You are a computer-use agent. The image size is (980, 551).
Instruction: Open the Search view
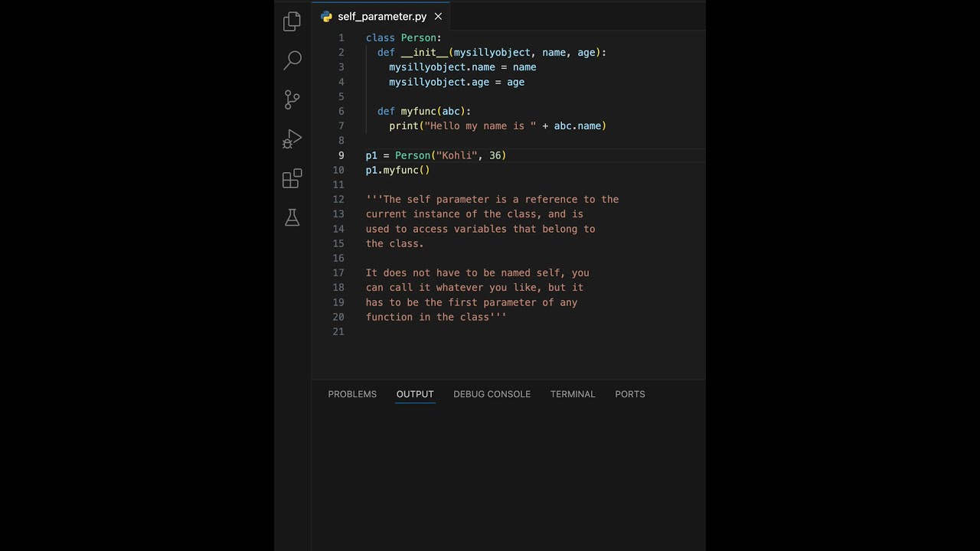[x=292, y=60]
